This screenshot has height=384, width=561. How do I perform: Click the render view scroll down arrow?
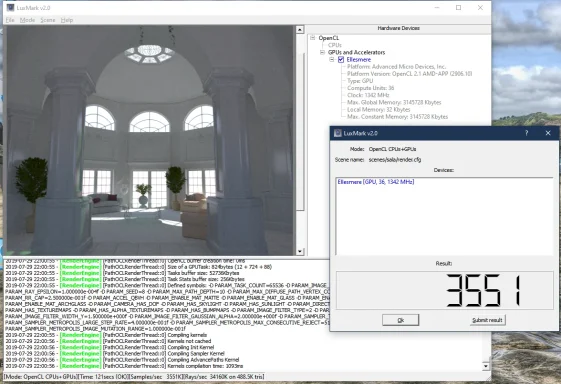click(x=300, y=252)
